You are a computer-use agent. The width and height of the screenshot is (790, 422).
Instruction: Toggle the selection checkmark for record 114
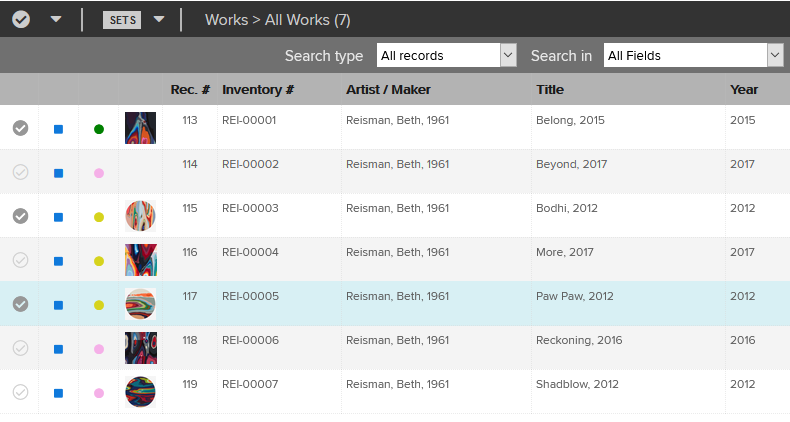click(20, 172)
